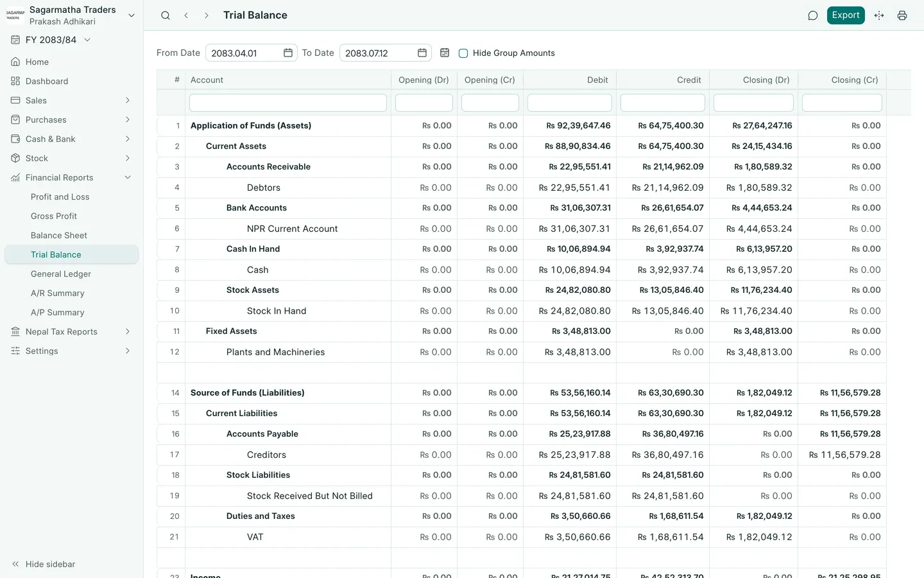Click the Purchases bag icon

pyautogui.click(x=15, y=119)
